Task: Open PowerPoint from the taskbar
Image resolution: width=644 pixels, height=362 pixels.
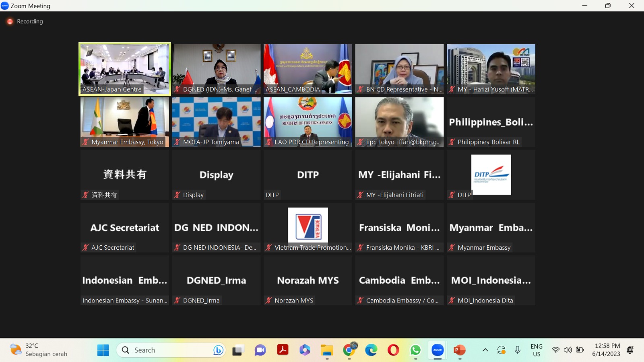Action: (x=460, y=350)
